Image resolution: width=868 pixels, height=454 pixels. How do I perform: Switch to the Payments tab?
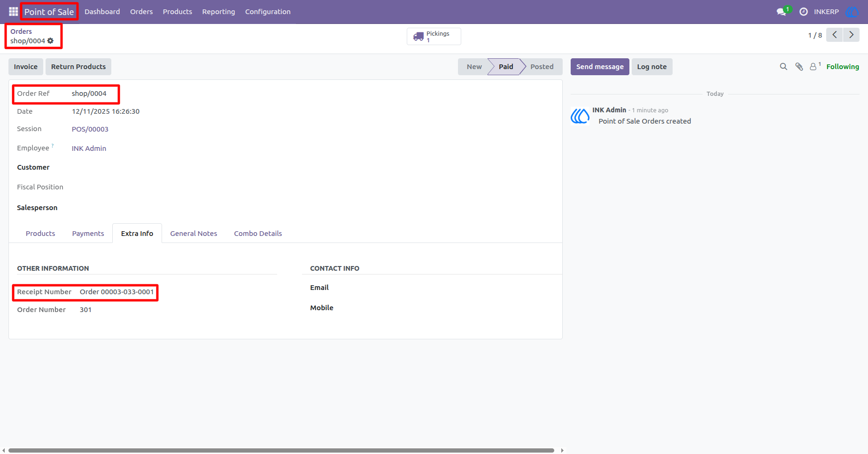tap(88, 234)
